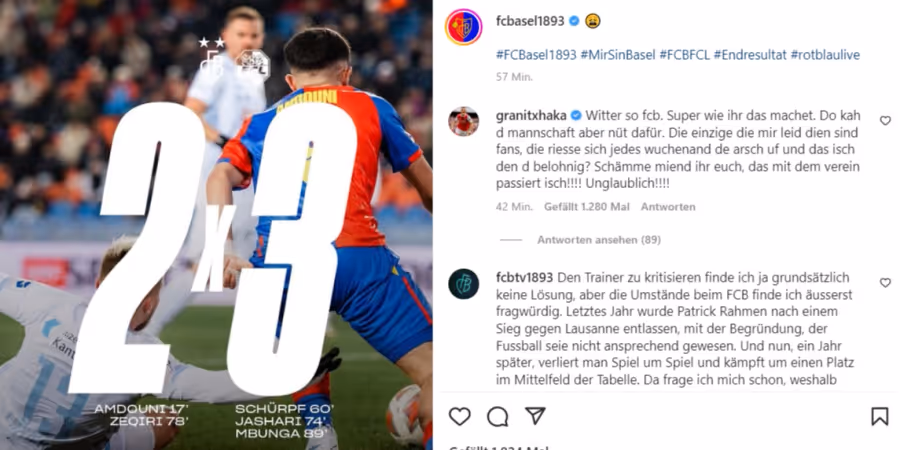Open the #Endresultat hashtag

coord(750,55)
